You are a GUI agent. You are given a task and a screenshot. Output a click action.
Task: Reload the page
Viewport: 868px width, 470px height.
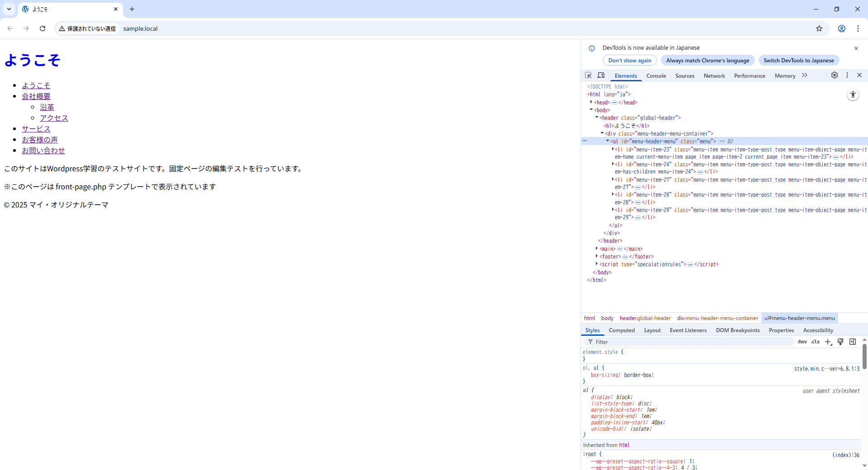pos(42,28)
